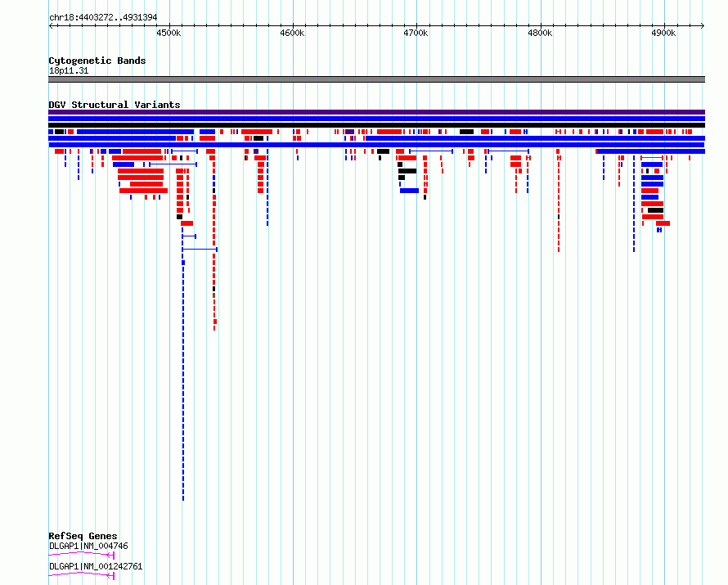Open the Cytogenetic Bands track title

click(x=97, y=61)
